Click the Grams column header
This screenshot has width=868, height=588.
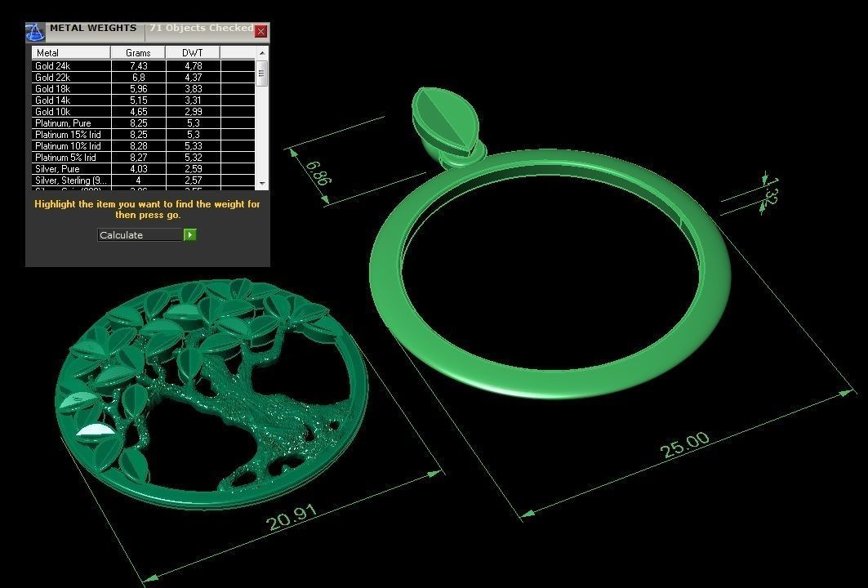pyautogui.click(x=138, y=53)
